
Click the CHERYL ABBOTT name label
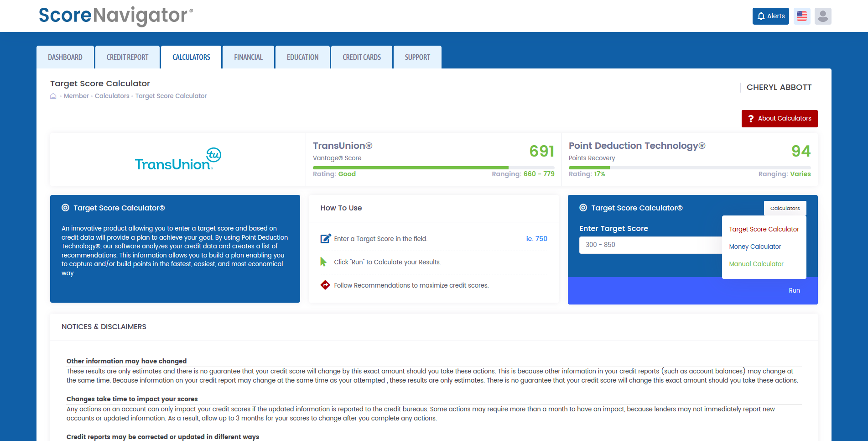click(x=779, y=87)
